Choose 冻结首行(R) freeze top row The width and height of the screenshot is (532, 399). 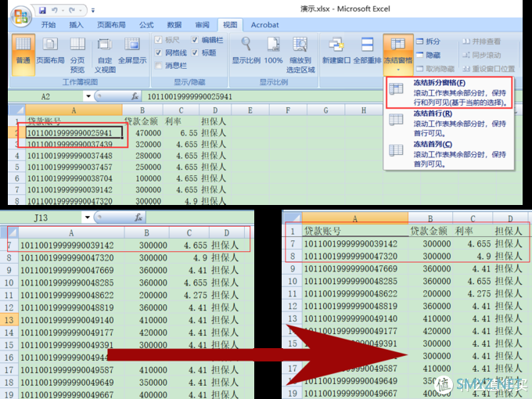click(x=449, y=123)
